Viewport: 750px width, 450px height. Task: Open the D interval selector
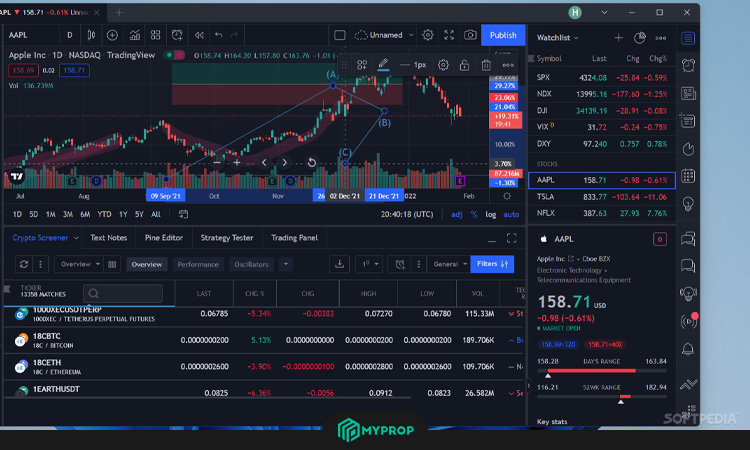[x=70, y=35]
